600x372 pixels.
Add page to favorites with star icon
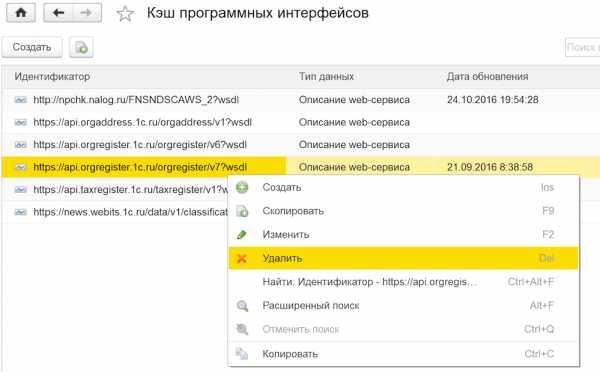coord(125,14)
